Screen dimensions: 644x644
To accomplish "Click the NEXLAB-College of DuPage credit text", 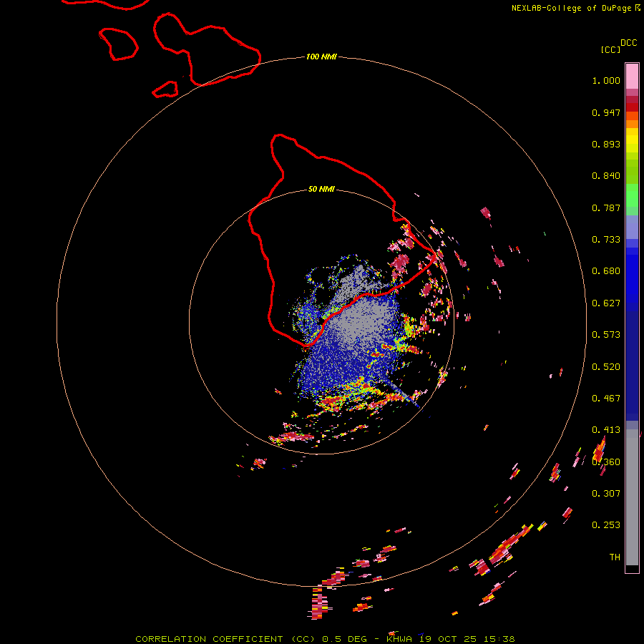I will point(571,8).
